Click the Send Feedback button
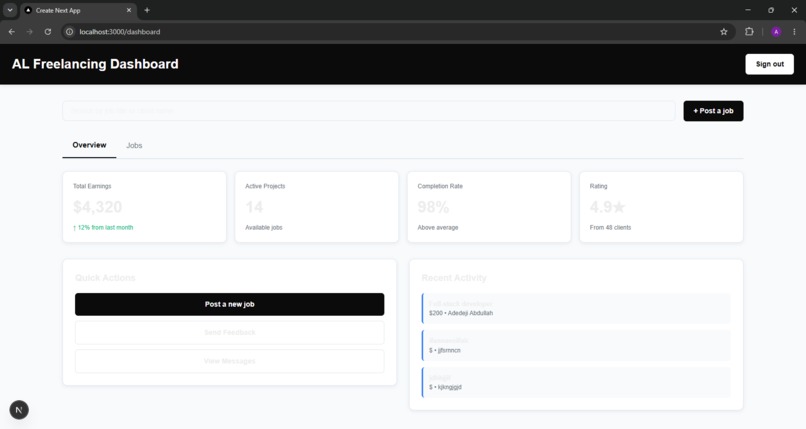 pos(229,332)
